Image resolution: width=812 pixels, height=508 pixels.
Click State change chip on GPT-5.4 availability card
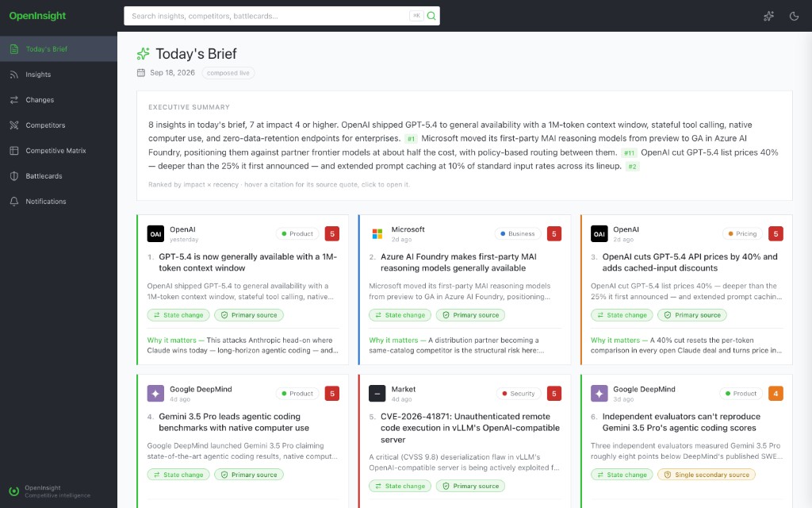pyautogui.click(x=178, y=315)
